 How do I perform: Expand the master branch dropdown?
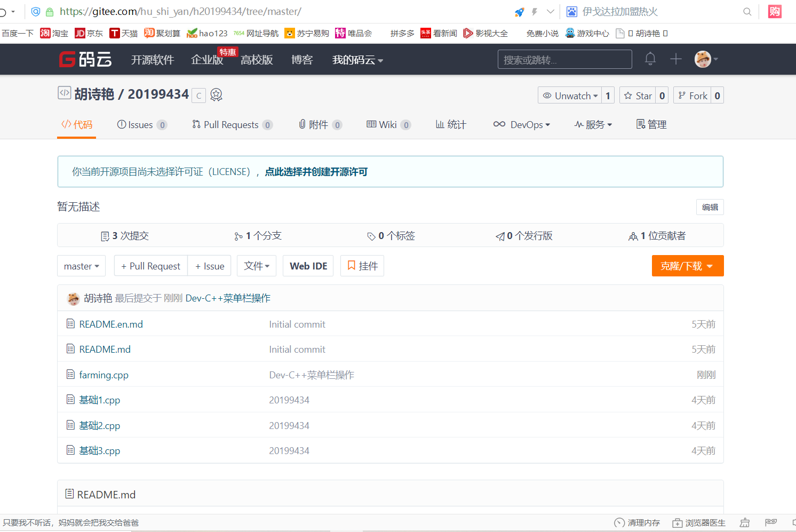coord(82,266)
